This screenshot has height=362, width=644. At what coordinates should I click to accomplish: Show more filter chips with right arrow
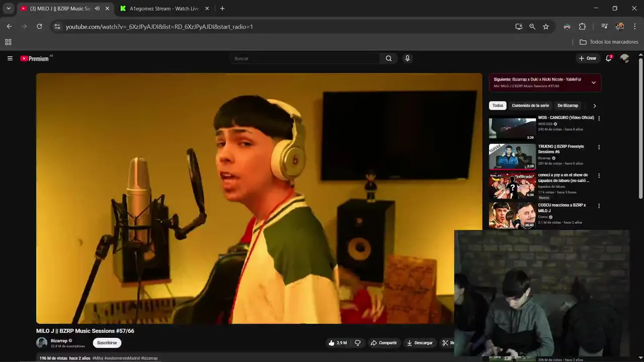point(595,106)
